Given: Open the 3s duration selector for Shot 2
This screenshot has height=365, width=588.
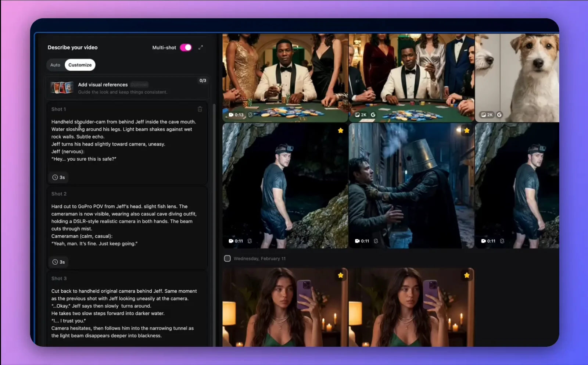Looking at the screenshot, I should click(59, 262).
